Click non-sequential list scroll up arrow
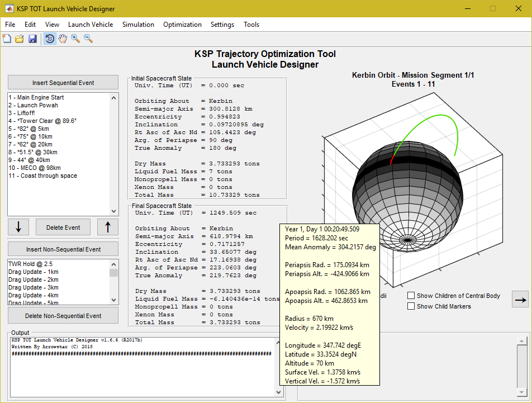 click(113, 264)
